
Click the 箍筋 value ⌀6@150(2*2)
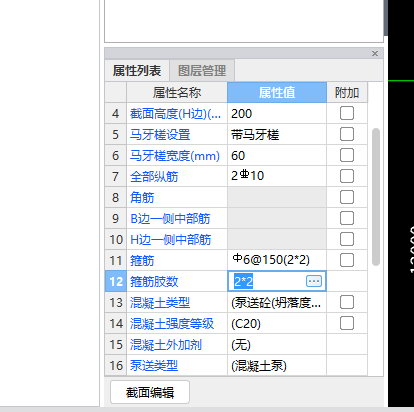pyautogui.click(x=277, y=260)
